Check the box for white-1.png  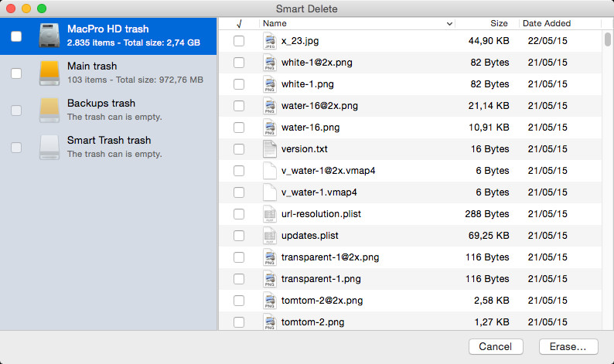(239, 84)
